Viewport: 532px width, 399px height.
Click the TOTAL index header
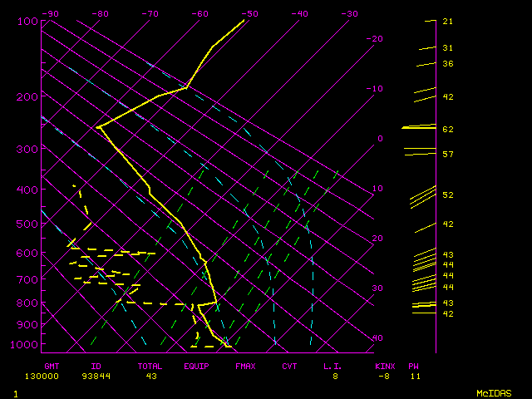point(150,366)
